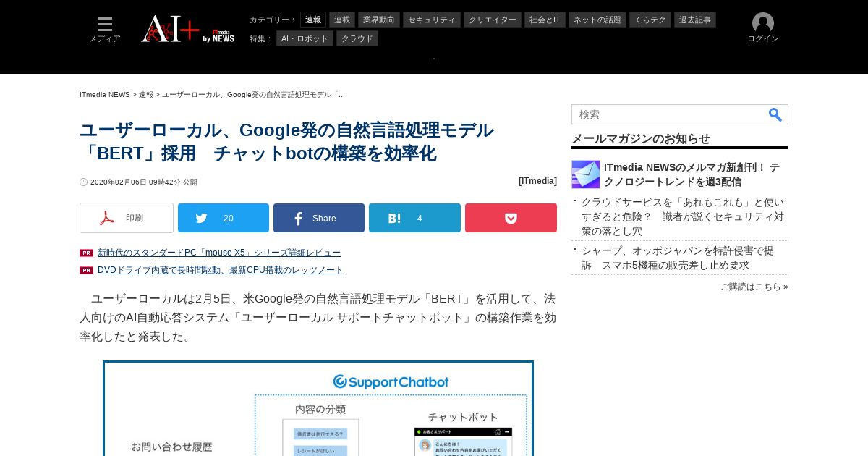Share article on Facebook button

(x=319, y=218)
